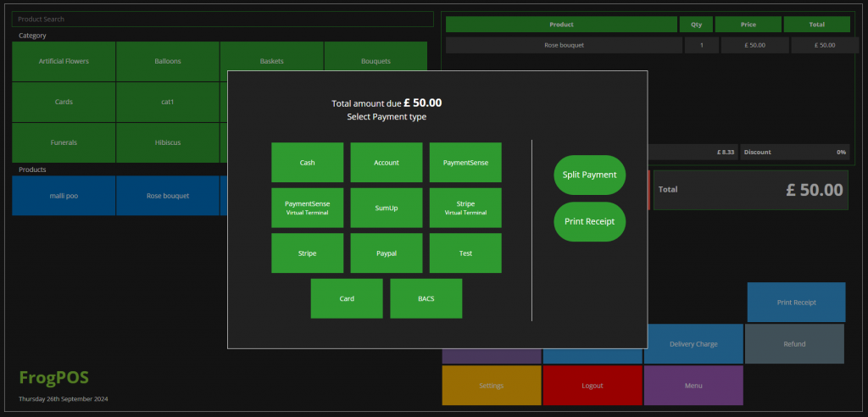Select BACS payment option
The width and height of the screenshot is (868, 417).
pos(426,298)
